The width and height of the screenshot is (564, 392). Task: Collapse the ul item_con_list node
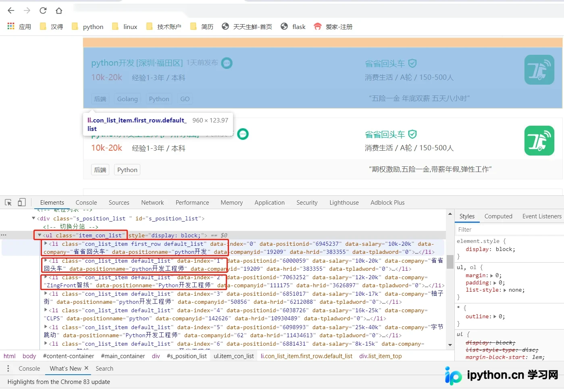pyautogui.click(x=40, y=235)
